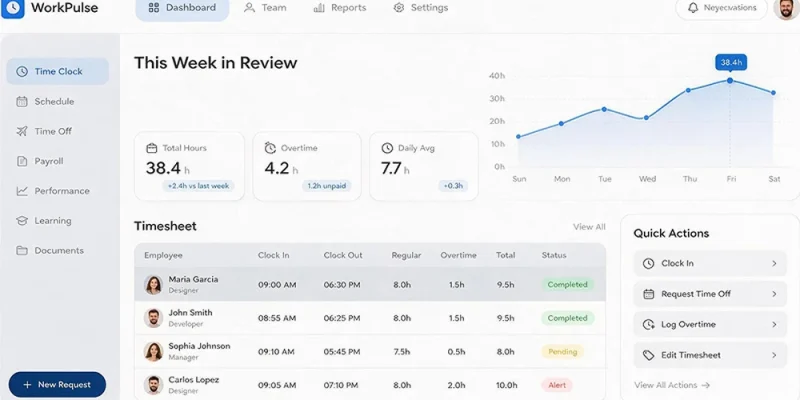
Task: Open the View All timesheet link
Action: coord(589,227)
